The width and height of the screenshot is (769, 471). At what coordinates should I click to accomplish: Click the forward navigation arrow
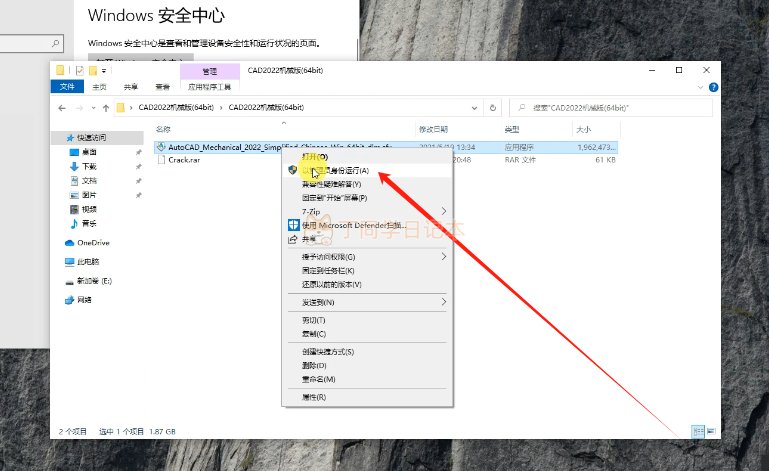(79, 108)
